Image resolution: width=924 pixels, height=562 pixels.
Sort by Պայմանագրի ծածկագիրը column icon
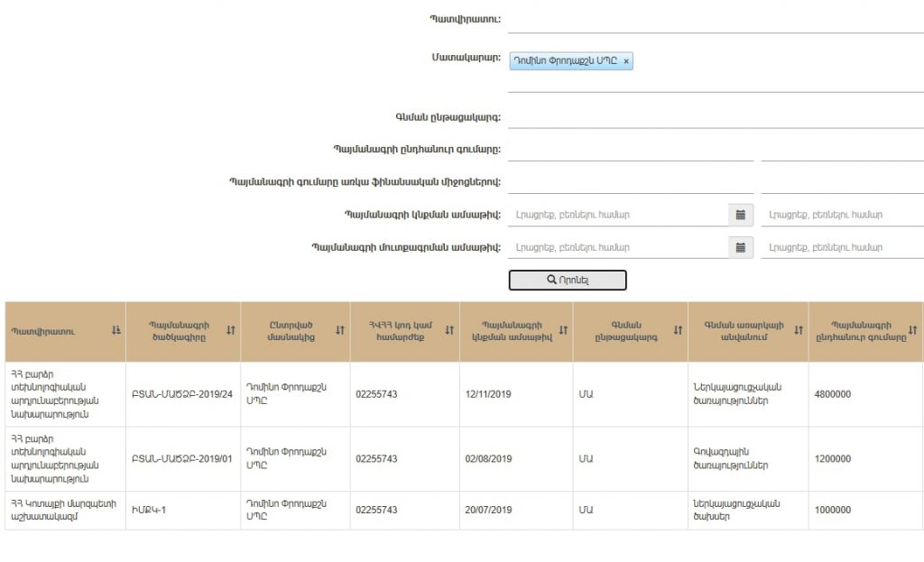tap(230, 331)
